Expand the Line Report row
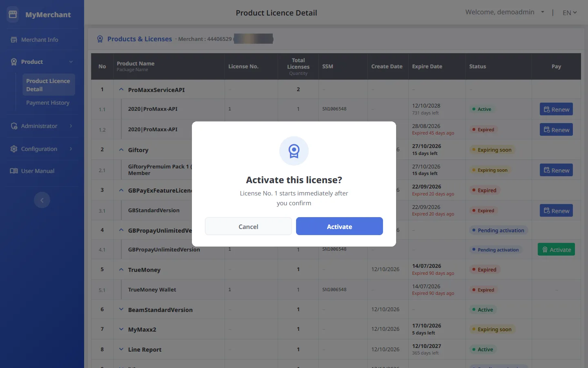This screenshot has width=588, height=368. point(121,349)
